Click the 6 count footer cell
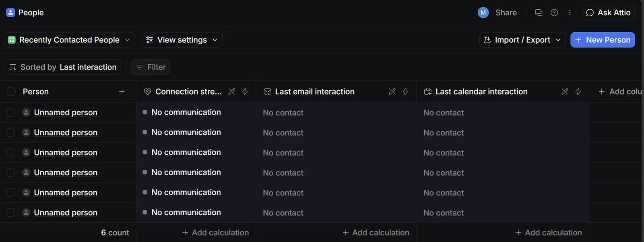This screenshot has width=644, height=242. [x=115, y=232]
